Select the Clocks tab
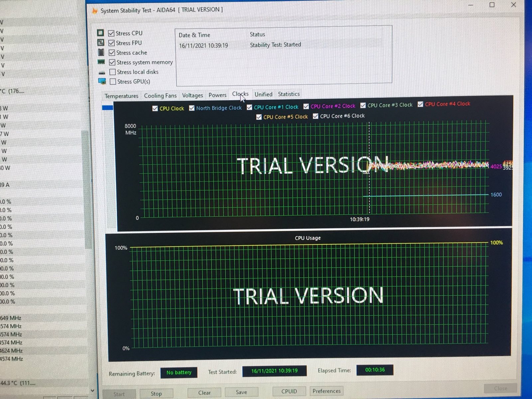 click(x=240, y=94)
